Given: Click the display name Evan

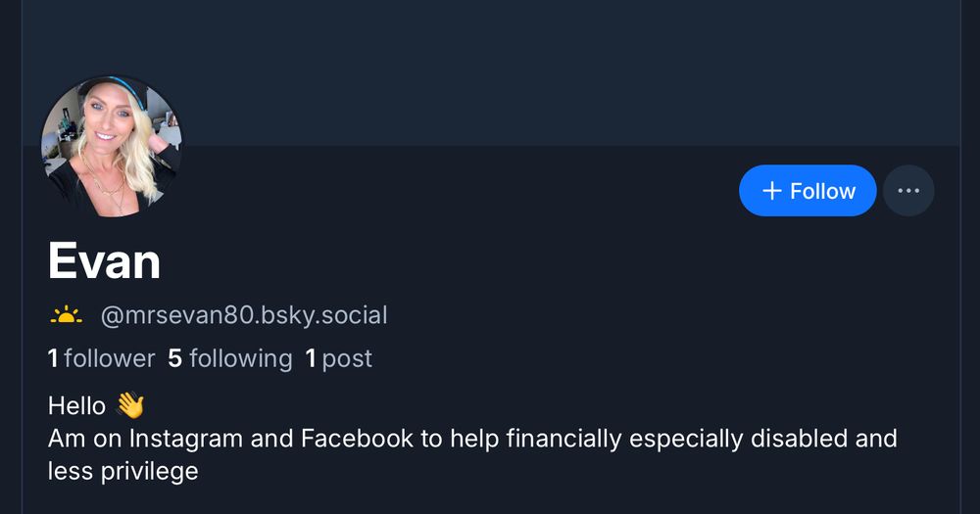Looking at the screenshot, I should (x=104, y=261).
